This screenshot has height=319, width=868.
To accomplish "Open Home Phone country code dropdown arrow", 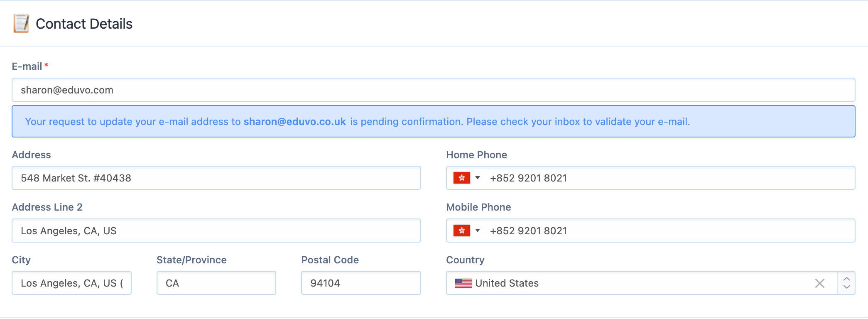I will 478,178.
